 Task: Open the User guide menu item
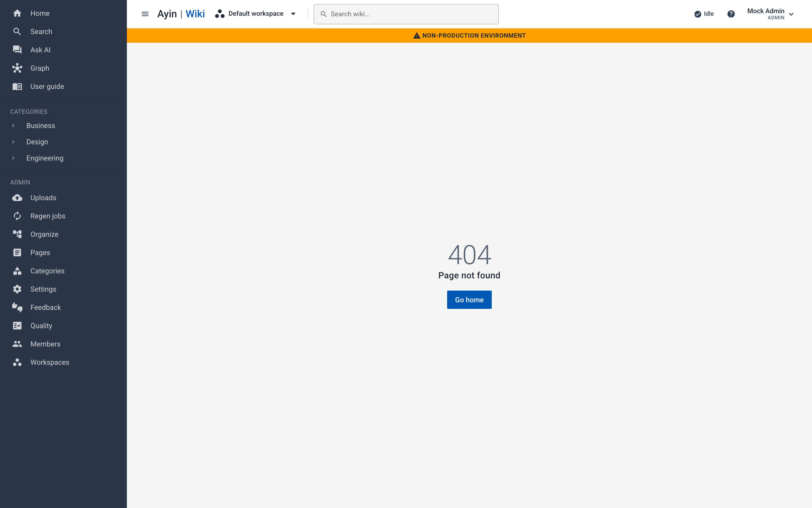[x=63, y=86]
